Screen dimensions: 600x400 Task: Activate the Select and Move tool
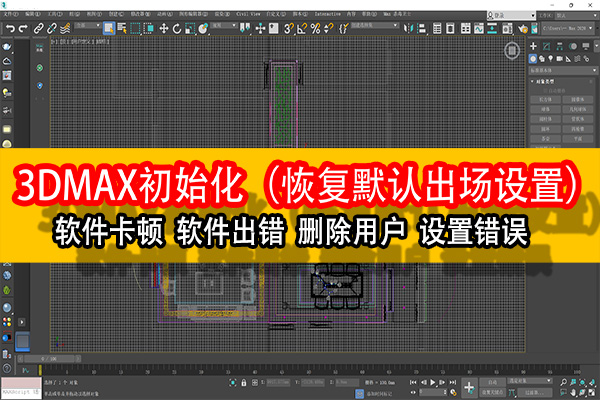click(164, 28)
